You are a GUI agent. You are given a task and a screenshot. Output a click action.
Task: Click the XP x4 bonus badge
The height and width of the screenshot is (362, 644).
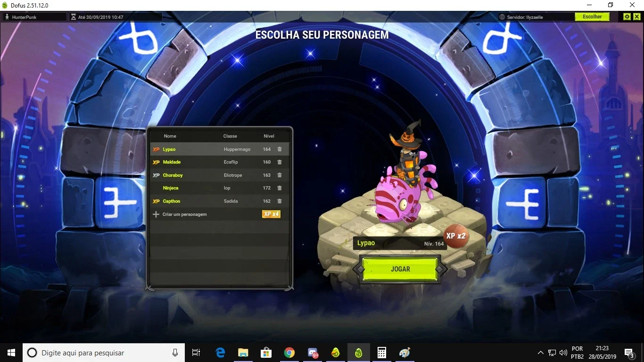click(271, 214)
